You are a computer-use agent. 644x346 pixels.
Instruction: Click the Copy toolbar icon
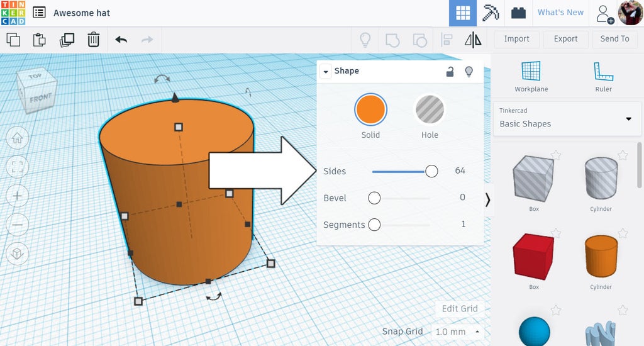(x=13, y=40)
